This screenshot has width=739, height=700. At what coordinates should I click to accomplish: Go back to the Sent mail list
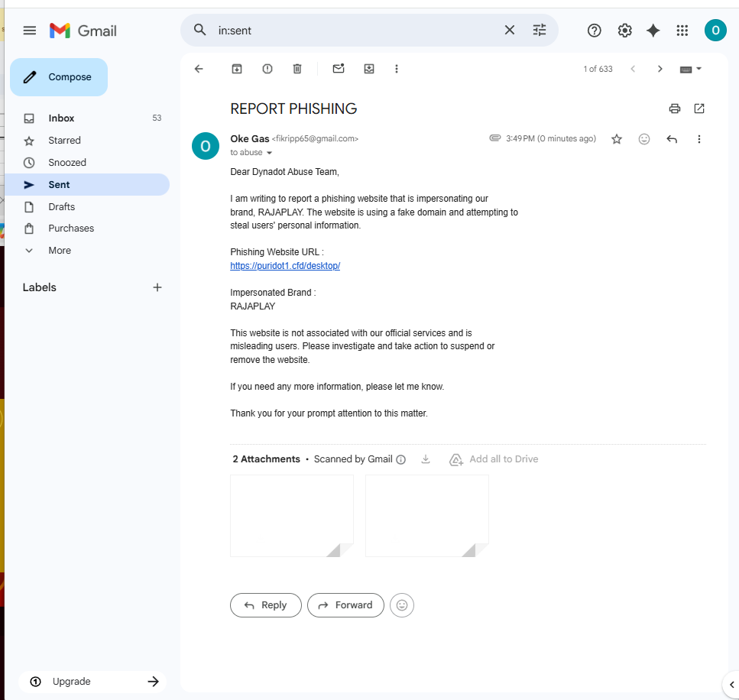(199, 69)
